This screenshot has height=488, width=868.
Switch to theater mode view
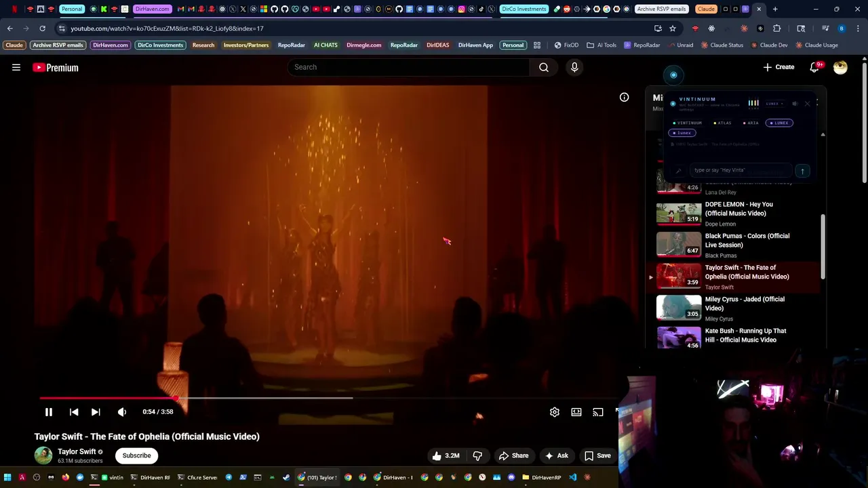tap(576, 411)
